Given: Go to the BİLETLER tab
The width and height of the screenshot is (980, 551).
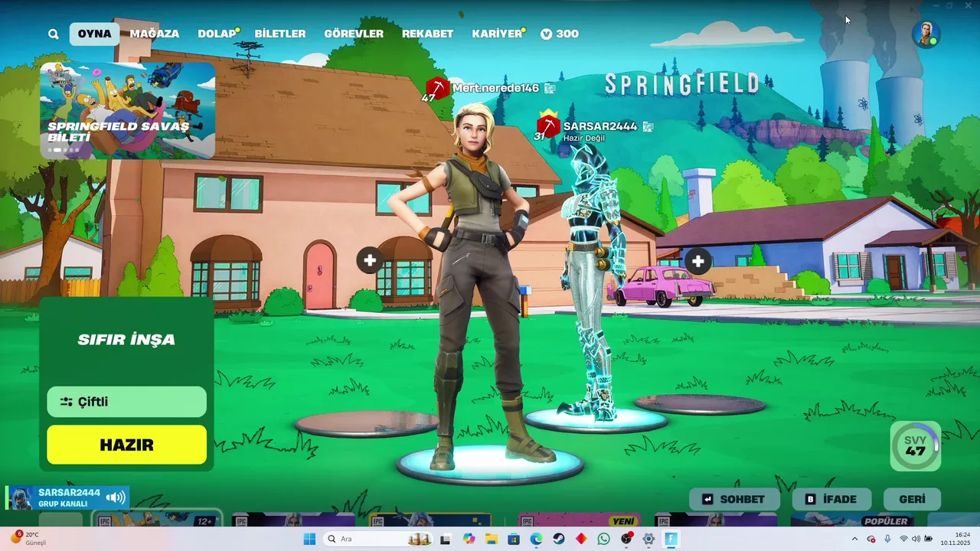Looking at the screenshot, I should click(280, 34).
